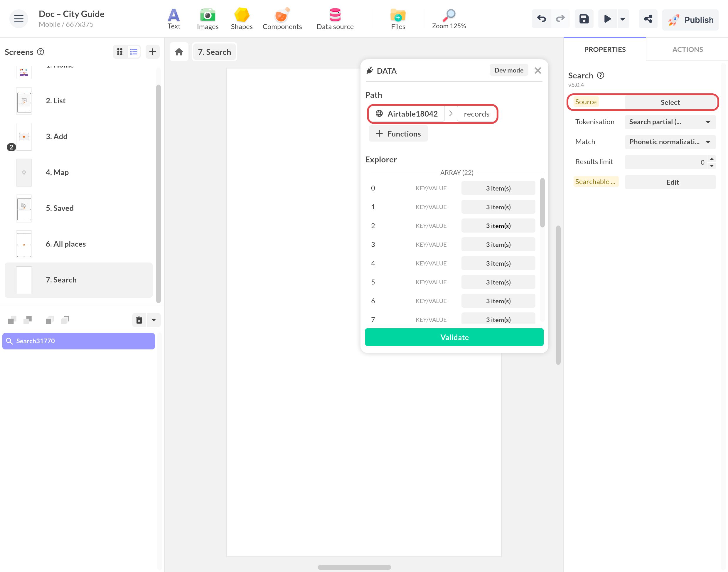Open the share options
Image resolution: width=728 pixels, height=572 pixels.
[x=648, y=19]
